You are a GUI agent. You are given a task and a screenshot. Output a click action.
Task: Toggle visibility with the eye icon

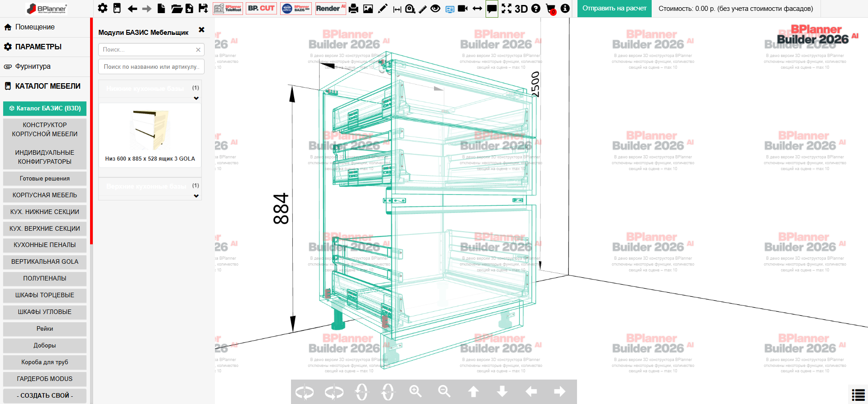click(435, 8)
